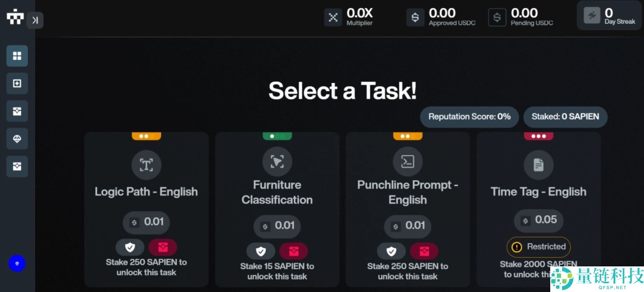Select the Logic Path - English task
644x292 pixels.
146,191
